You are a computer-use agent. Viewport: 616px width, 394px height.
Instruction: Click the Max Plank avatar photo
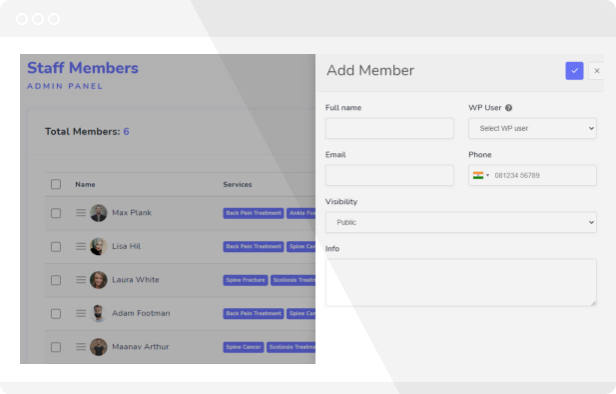99,213
